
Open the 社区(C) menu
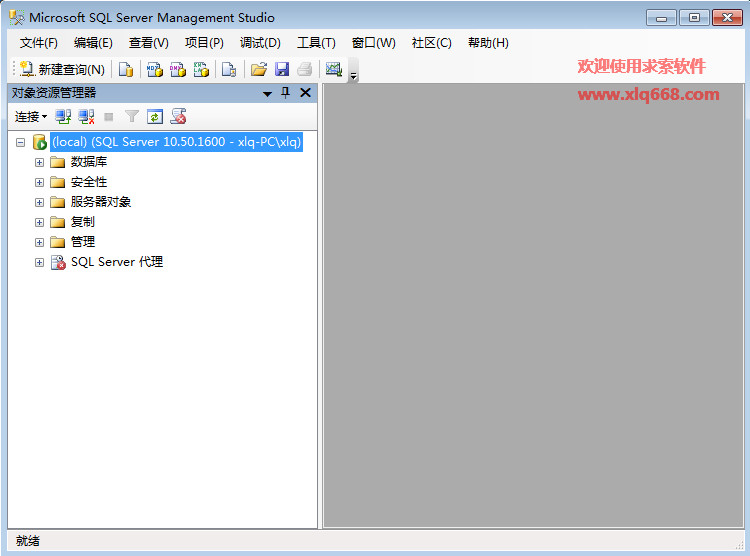tap(431, 43)
